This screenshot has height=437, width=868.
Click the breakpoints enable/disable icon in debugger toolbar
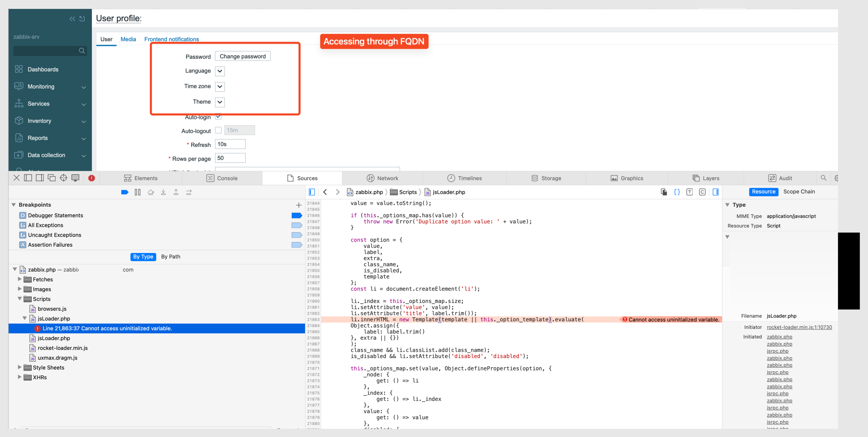[x=125, y=192]
